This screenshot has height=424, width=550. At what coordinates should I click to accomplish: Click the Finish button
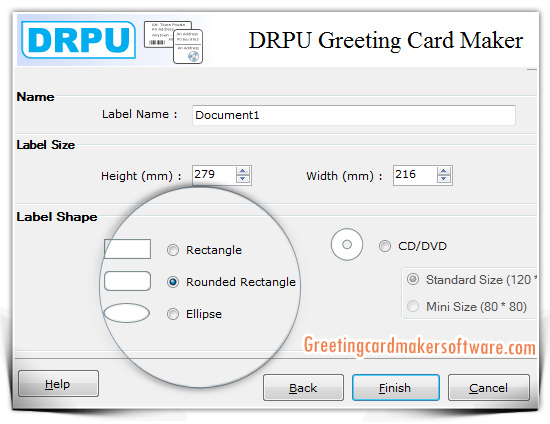click(396, 388)
